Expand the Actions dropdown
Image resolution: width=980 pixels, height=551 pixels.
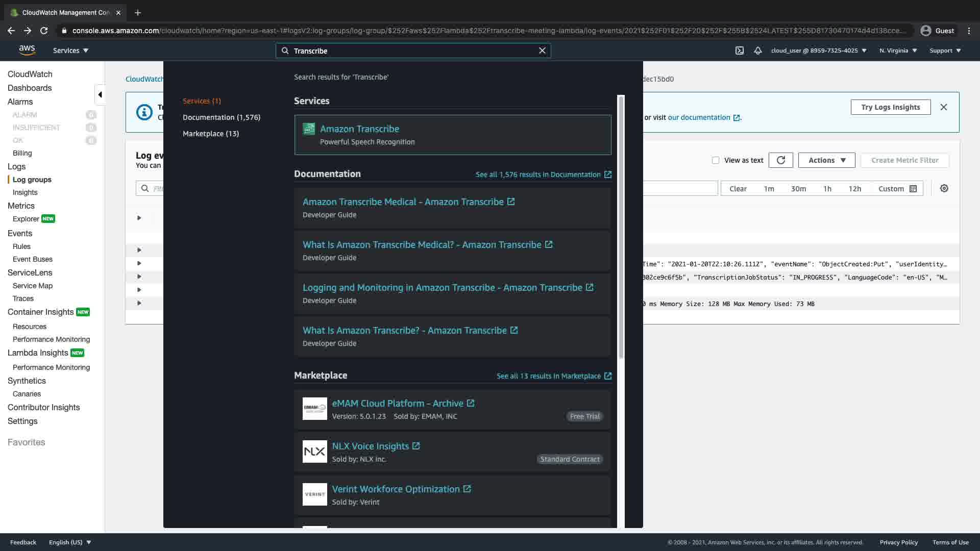pos(826,160)
